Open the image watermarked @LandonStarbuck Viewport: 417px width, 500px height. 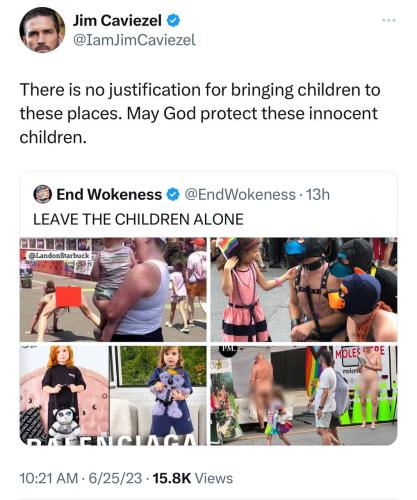113,290
